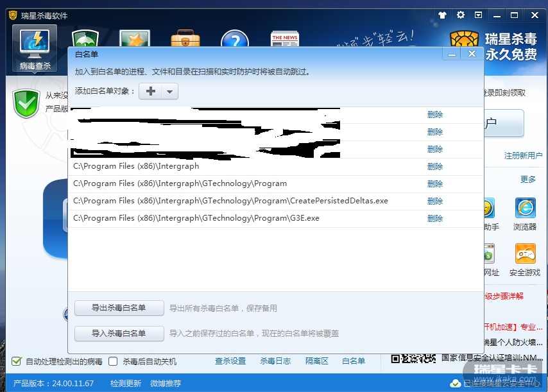Delete the first redacted whitelist entry

(435, 115)
